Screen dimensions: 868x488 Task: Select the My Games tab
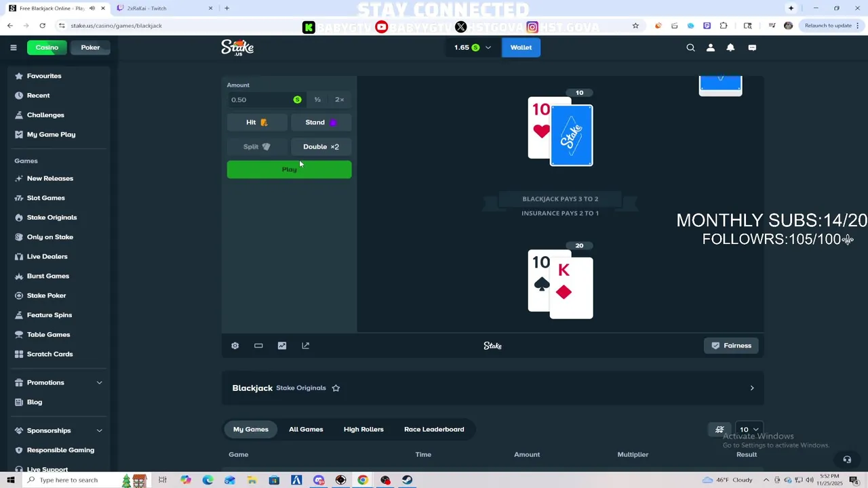coord(251,429)
